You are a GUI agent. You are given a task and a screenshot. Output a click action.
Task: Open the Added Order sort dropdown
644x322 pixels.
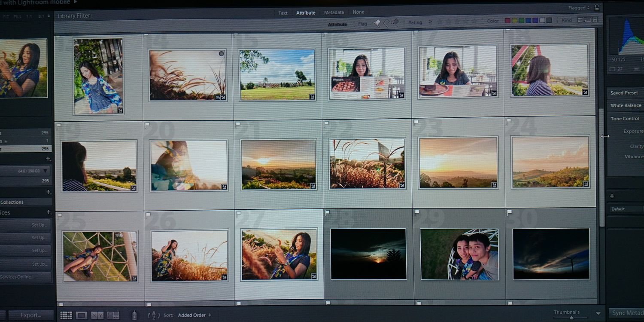[x=194, y=315]
